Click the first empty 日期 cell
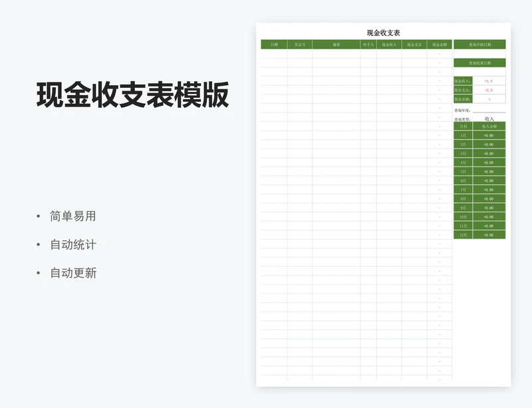The height and width of the screenshot is (408, 532). coord(274,54)
